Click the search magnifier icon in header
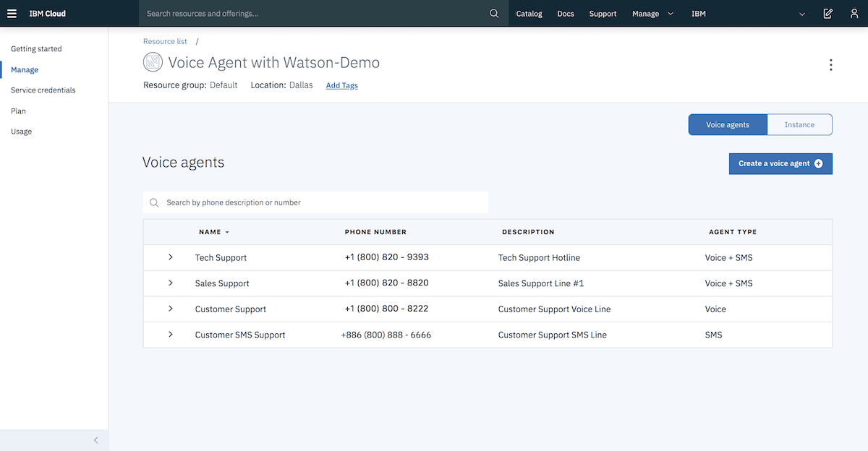This screenshot has height=451, width=868. [x=494, y=14]
